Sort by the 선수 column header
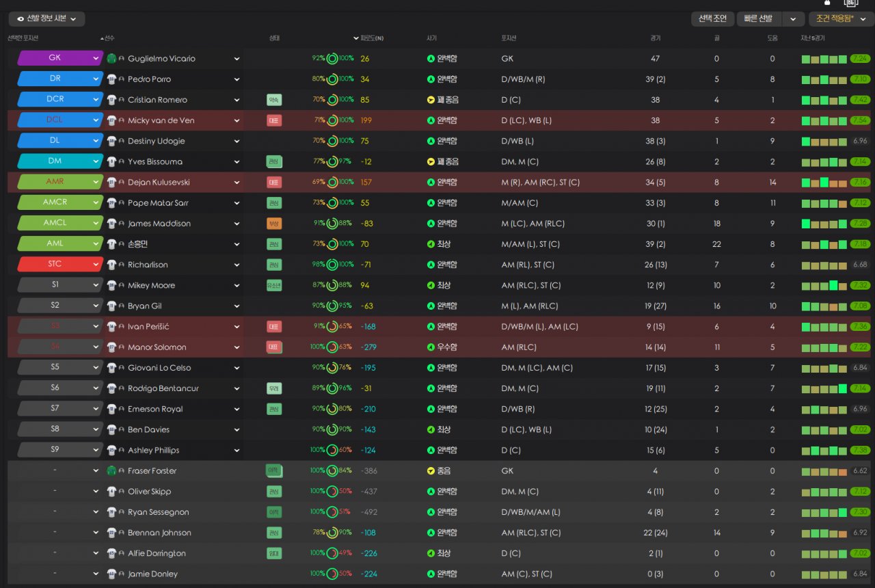 (x=109, y=38)
